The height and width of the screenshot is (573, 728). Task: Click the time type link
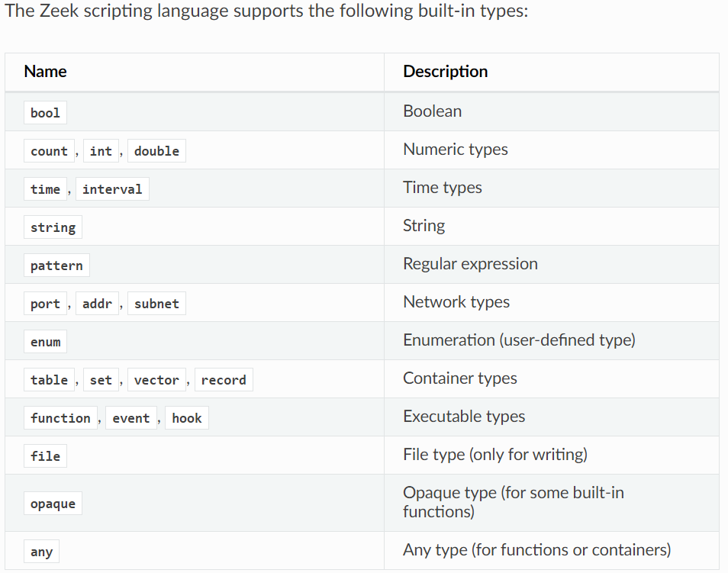pos(45,189)
